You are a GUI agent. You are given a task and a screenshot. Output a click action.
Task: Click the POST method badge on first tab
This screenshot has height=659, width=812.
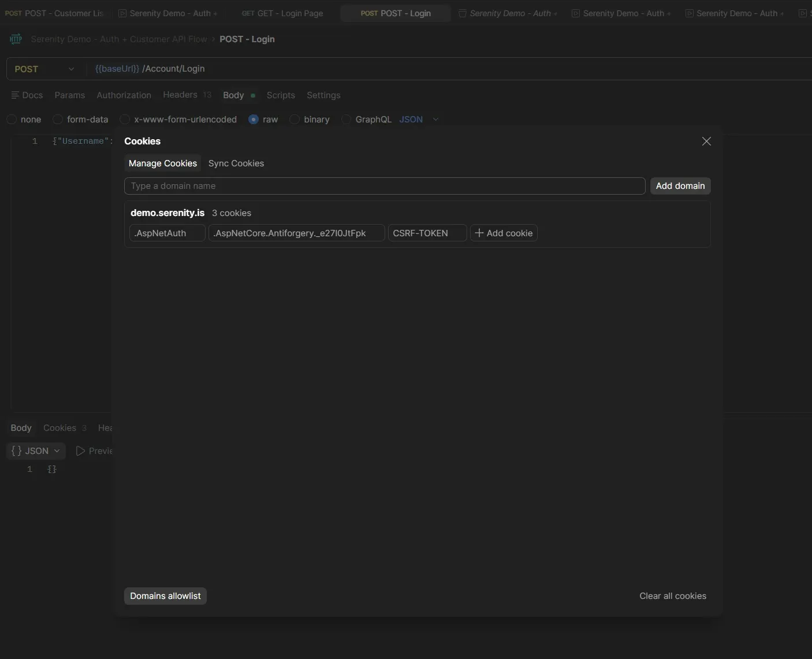pos(13,13)
